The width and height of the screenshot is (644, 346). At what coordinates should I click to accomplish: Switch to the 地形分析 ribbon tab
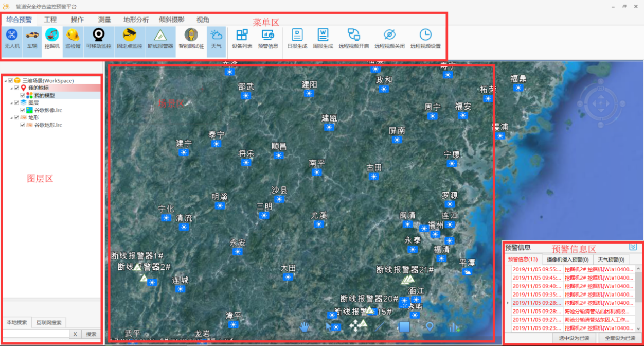point(136,20)
